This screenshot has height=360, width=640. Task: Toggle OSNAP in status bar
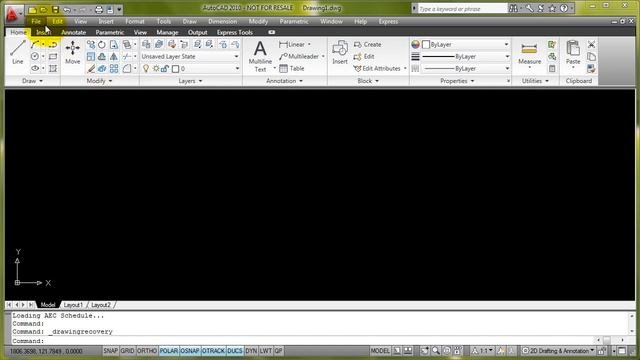pyautogui.click(x=190, y=351)
